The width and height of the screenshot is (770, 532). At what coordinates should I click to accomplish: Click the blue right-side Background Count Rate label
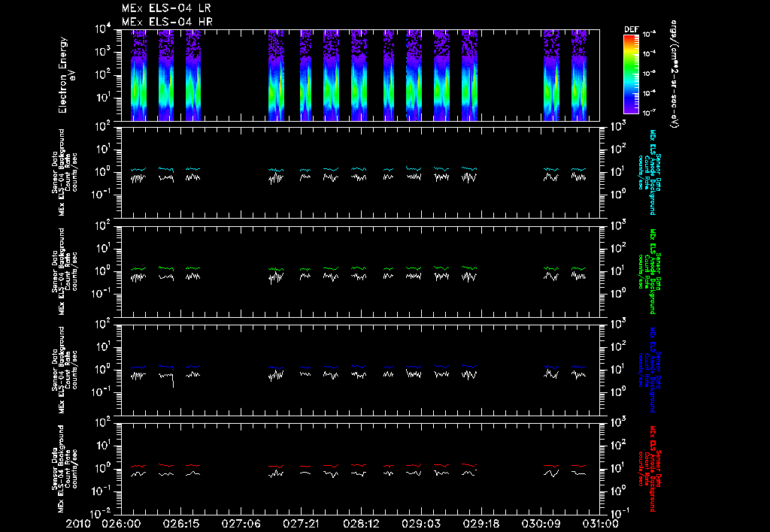[x=649, y=370]
